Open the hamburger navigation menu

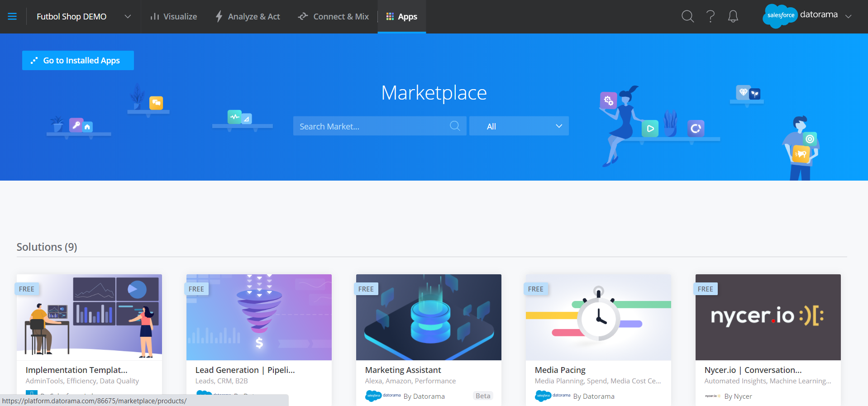click(12, 16)
